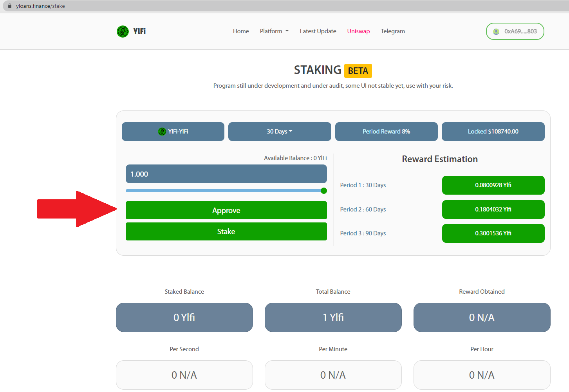Click the YlFi logo icon in header
This screenshot has width=569, height=392.
click(x=123, y=31)
